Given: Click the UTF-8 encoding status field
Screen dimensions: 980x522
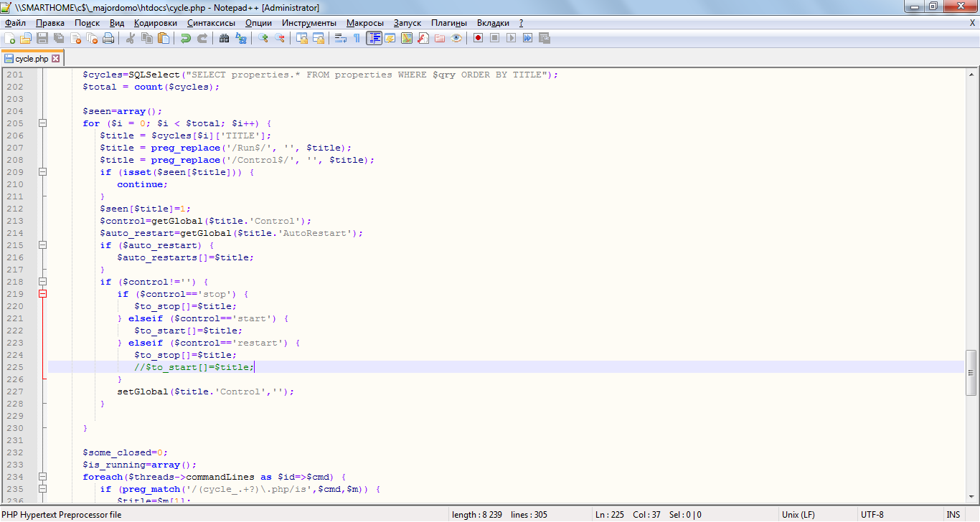Looking at the screenshot, I should coord(872,515).
